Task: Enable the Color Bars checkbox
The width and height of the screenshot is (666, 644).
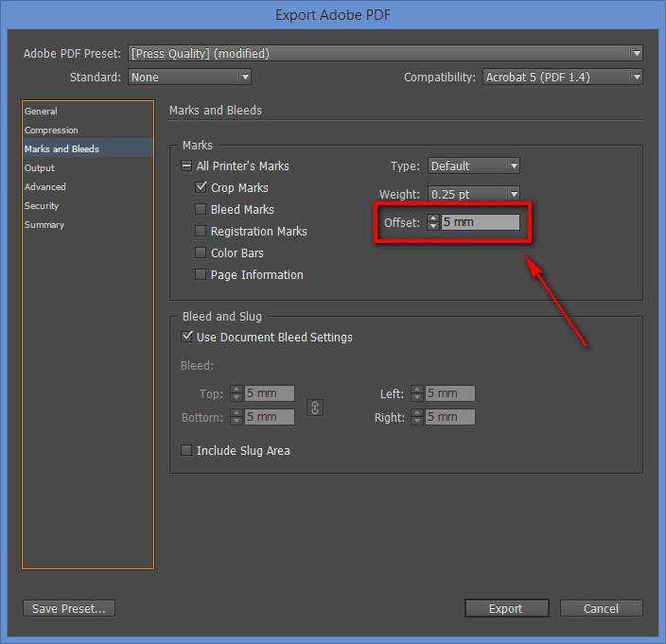Action: 201,252
